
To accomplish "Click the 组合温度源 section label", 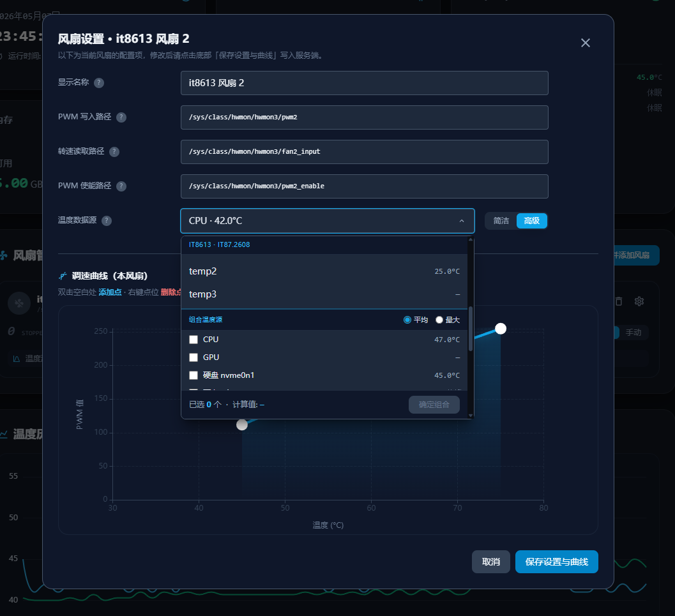I will point(206,320).
